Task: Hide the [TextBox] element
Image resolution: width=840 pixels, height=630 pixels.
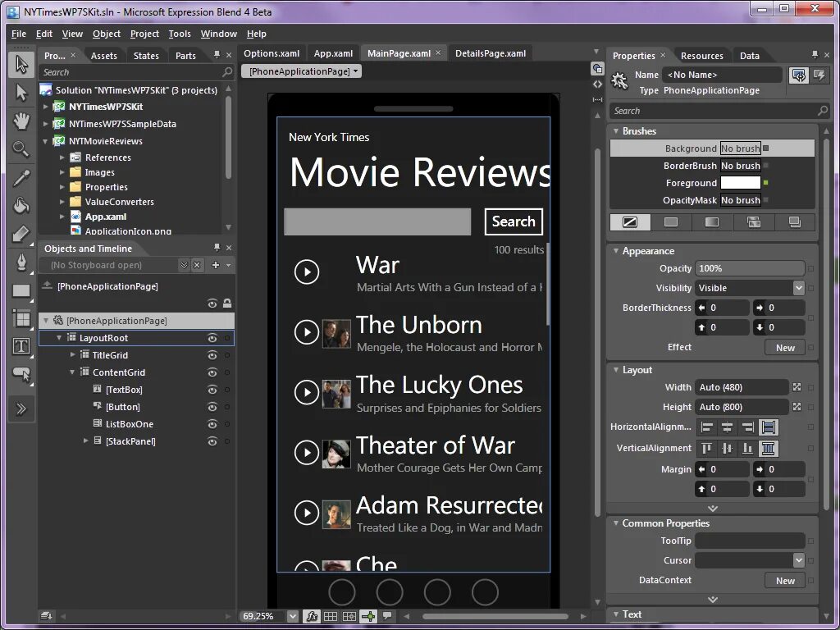Action: (212, 390)
